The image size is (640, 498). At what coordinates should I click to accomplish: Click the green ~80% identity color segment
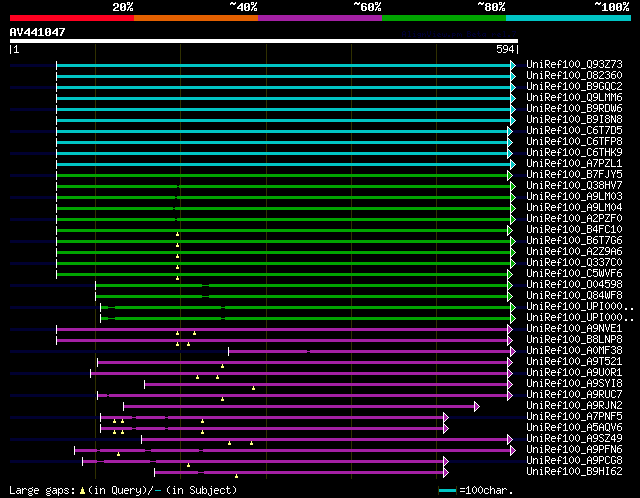click(x=444, y=18)
